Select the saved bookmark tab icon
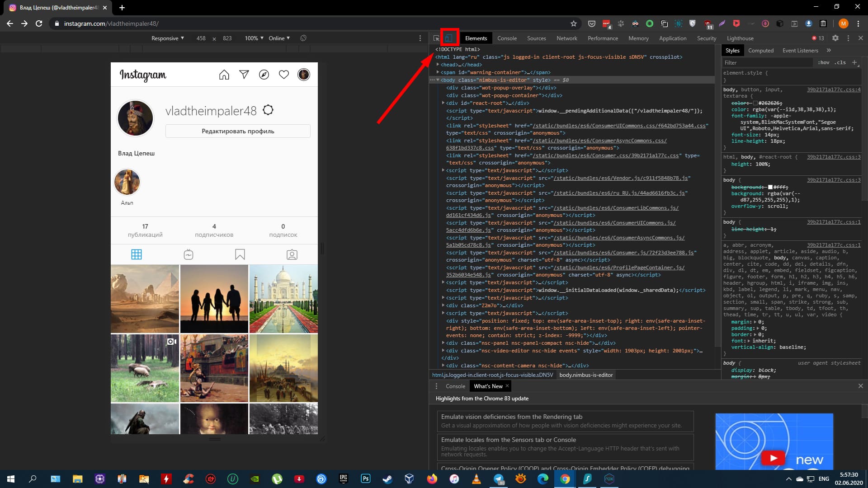The width and height of the screenshot is (868, 488). [x=240, y=254]
